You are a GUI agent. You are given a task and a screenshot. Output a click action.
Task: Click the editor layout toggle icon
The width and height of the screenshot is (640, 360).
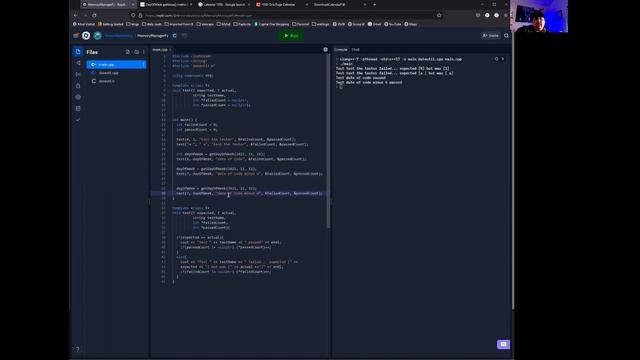[x=325, y=50]
